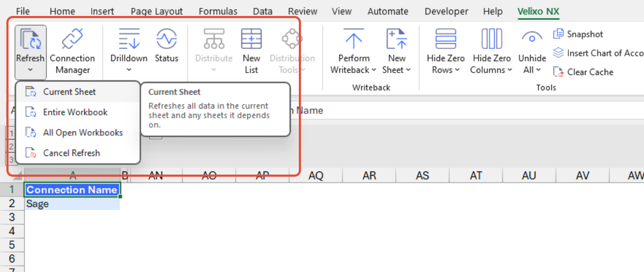
Task: Click the Drilldown icon
Action: (x=129, y=39)
